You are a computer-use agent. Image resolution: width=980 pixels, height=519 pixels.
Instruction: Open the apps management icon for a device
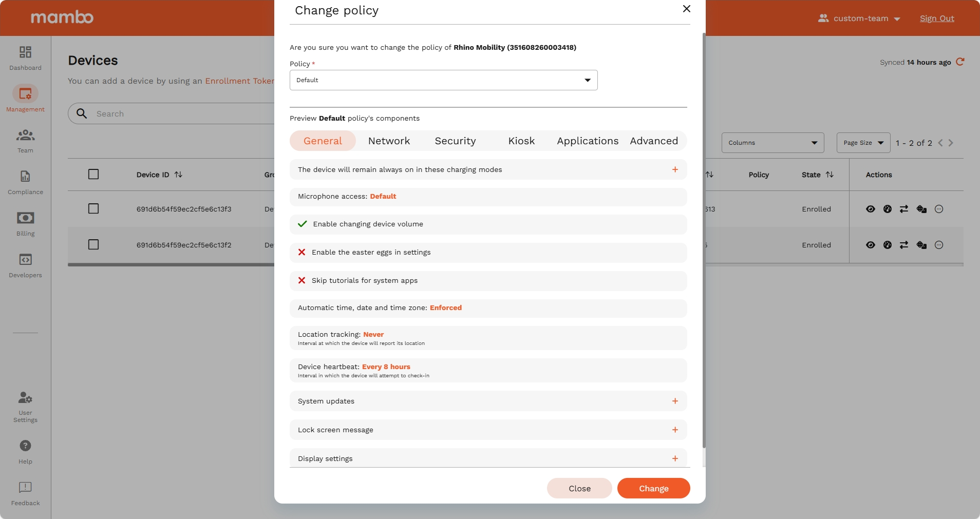[921, 209]
